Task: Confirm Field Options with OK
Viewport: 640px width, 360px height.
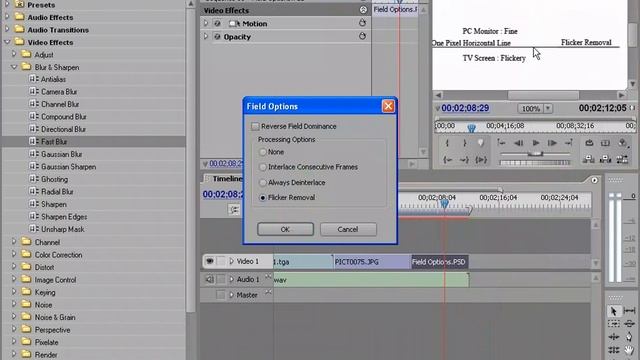Action: click(x=285, y=229)
